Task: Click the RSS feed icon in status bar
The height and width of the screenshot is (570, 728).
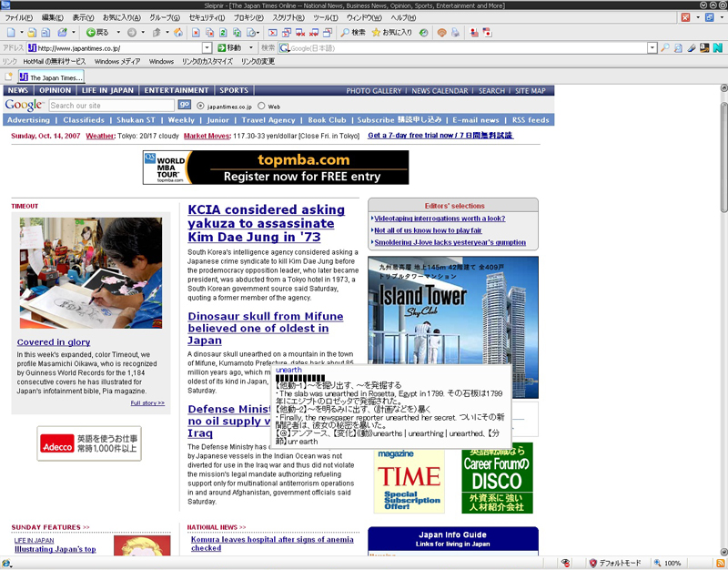Action: point(720,563)
